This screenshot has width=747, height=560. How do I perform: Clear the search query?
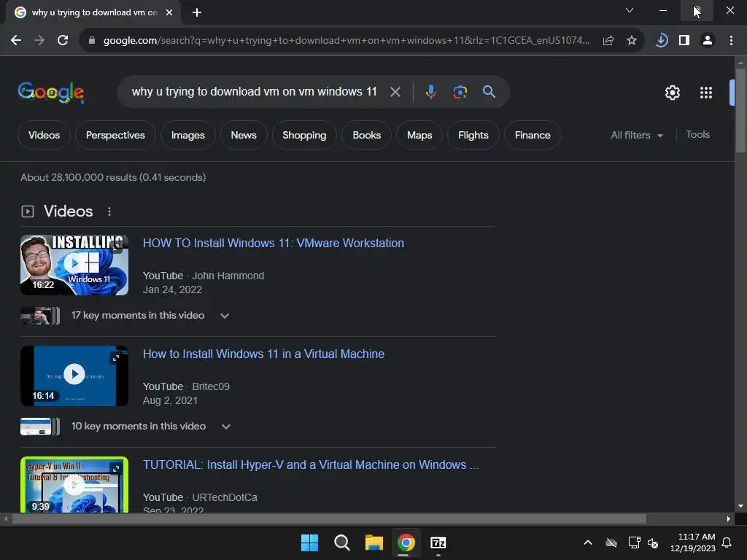(x=395, y=91)
